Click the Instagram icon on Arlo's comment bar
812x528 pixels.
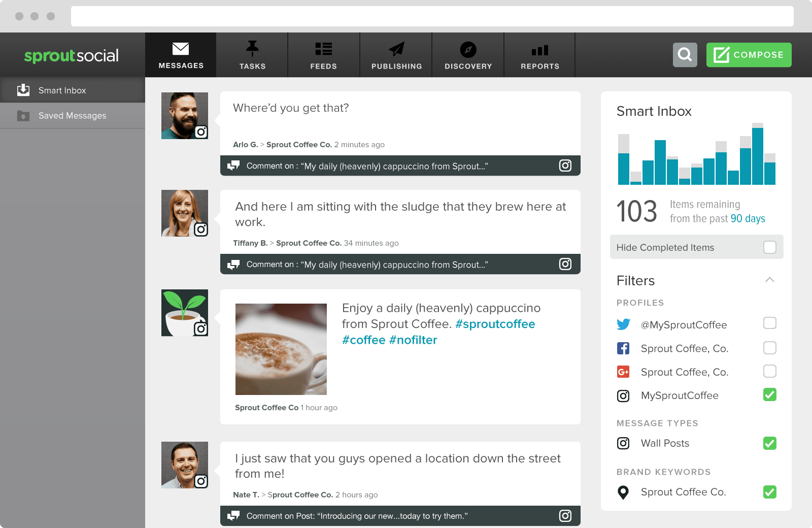[x=565, y=166]
